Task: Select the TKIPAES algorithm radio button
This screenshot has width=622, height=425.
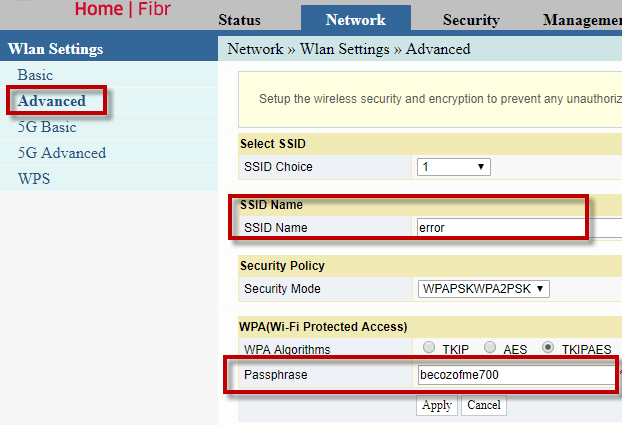Action: tap(548, 347)
